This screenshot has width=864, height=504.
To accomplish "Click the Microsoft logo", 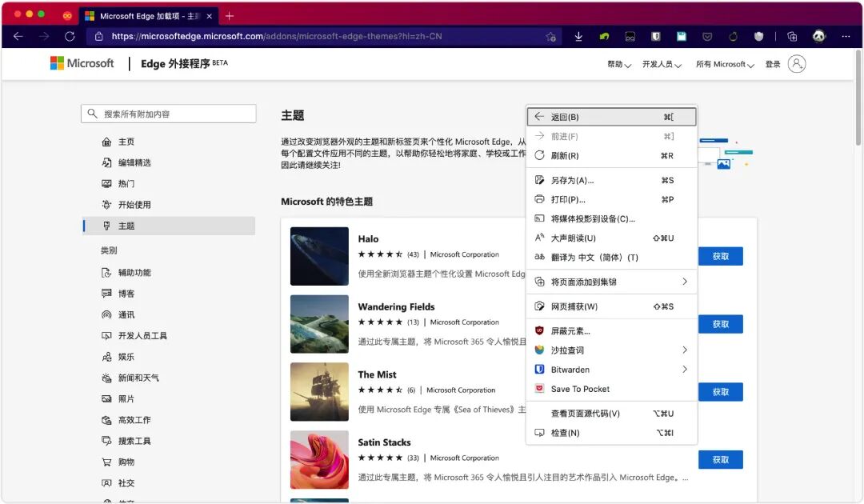I will point(82,63).
